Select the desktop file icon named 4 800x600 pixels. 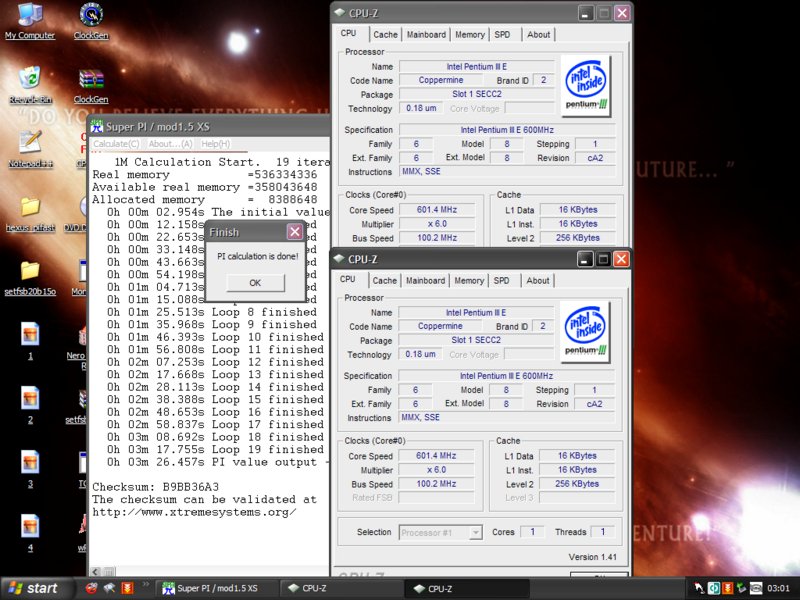30,533
